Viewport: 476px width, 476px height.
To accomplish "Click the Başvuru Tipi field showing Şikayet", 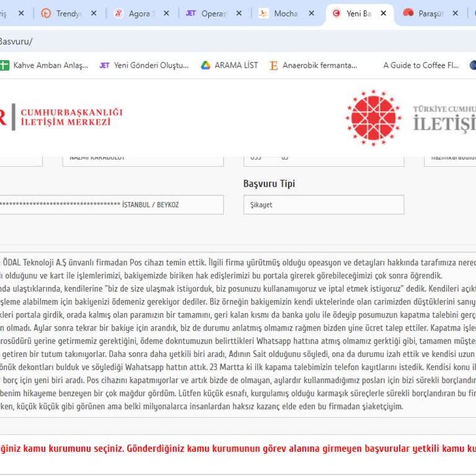I will pos(324,205).
